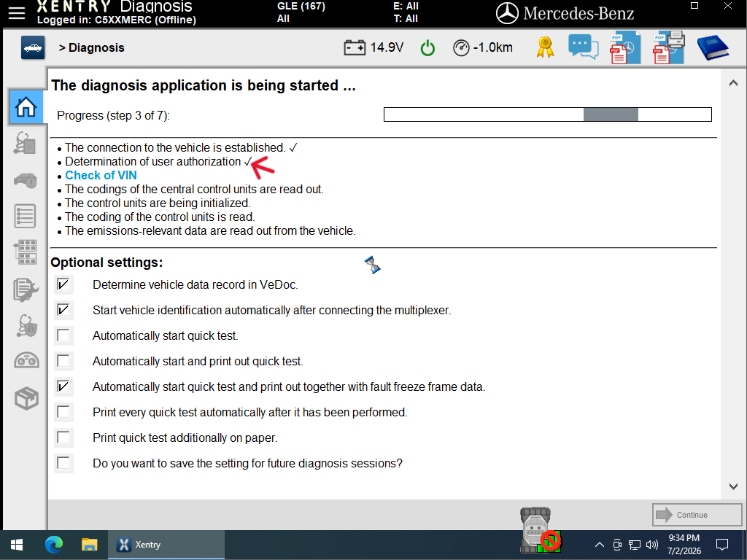Click the scroll down arrow
The image size is (747, 560).
coord(733,486)
